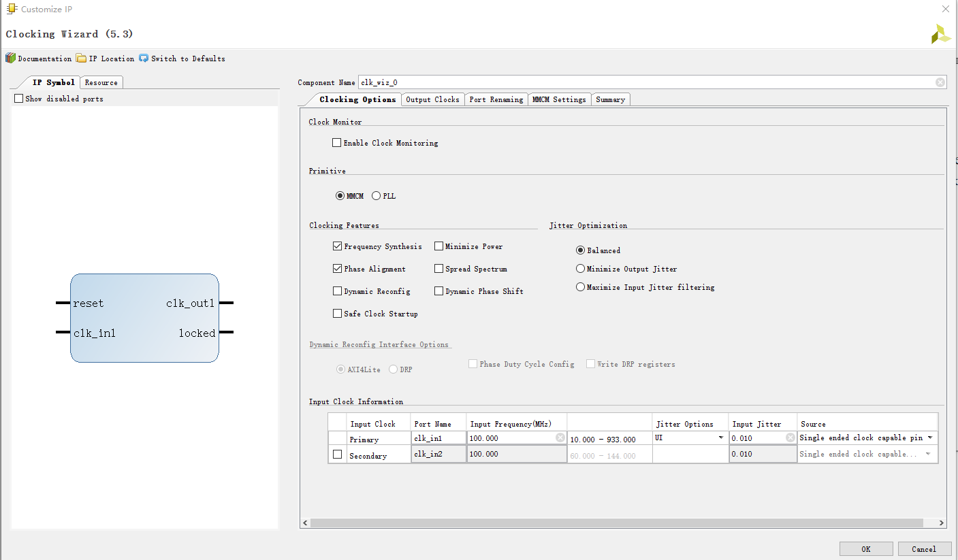Select the PLL primitive radio button
This screenshot has height=560, width=958.
[x=376, y=196]
